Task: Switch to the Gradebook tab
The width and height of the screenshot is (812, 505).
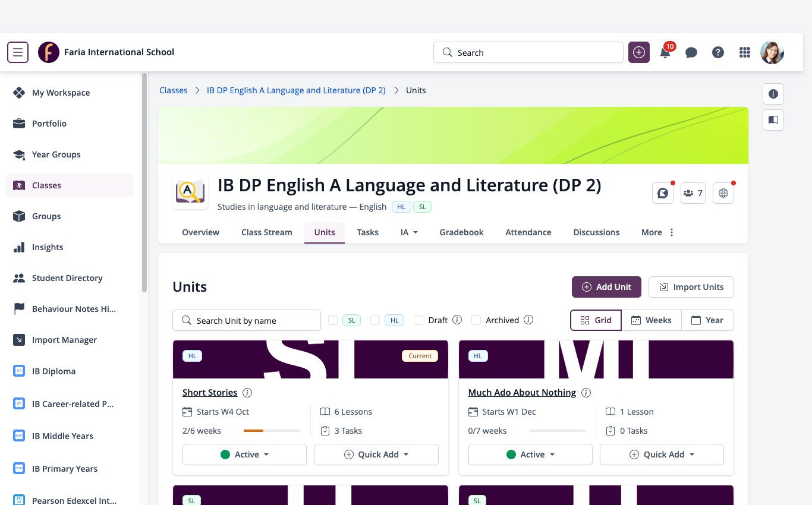Action: click(x=461, y=232)
